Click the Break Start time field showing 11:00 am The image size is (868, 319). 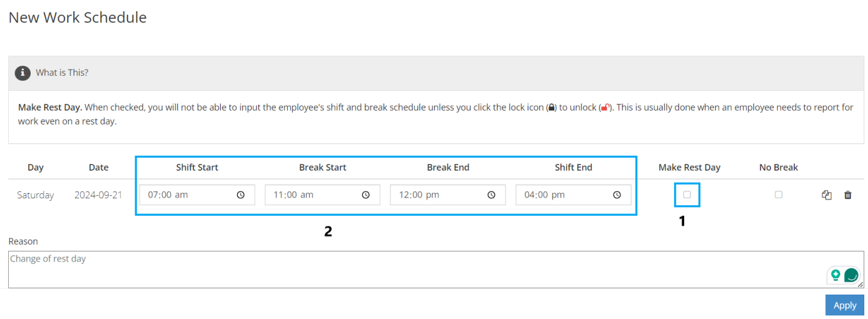coord(322,195)
